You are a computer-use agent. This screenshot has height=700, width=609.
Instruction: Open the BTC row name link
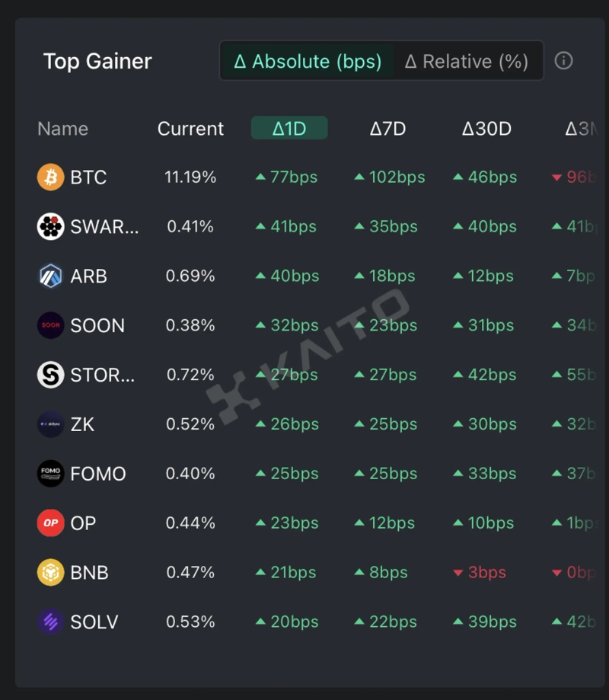(x=88, y=177)
